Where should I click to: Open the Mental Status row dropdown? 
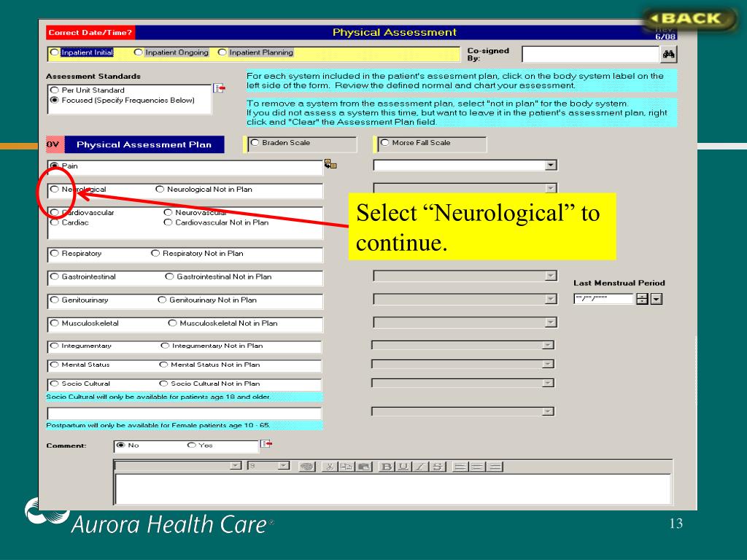pos(548,364)
